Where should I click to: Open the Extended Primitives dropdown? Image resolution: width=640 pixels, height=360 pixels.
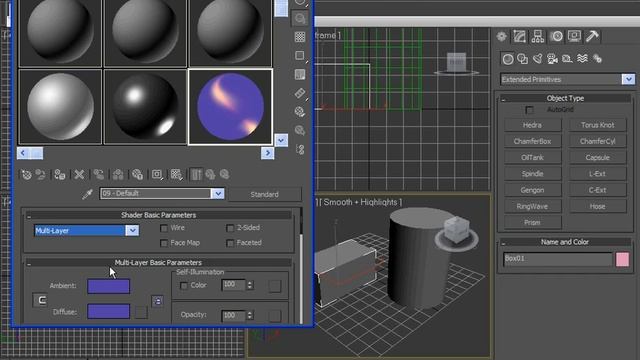(x=628, y=79)
